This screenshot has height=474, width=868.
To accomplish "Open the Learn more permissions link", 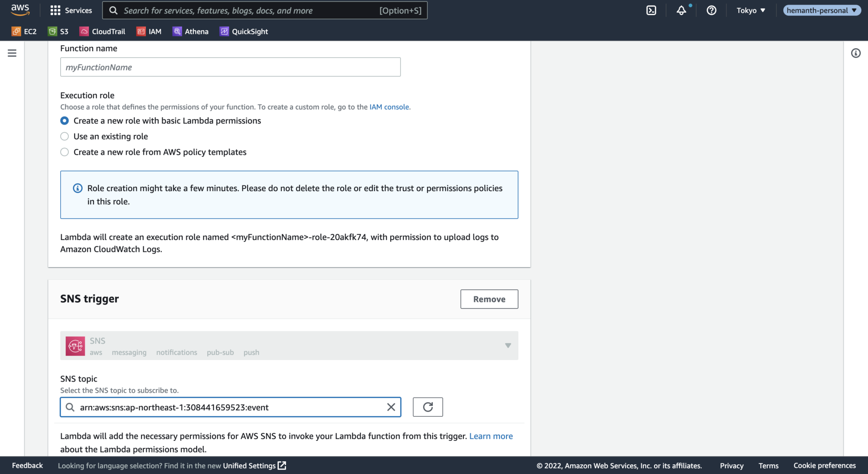I will (x=491, y=436).
